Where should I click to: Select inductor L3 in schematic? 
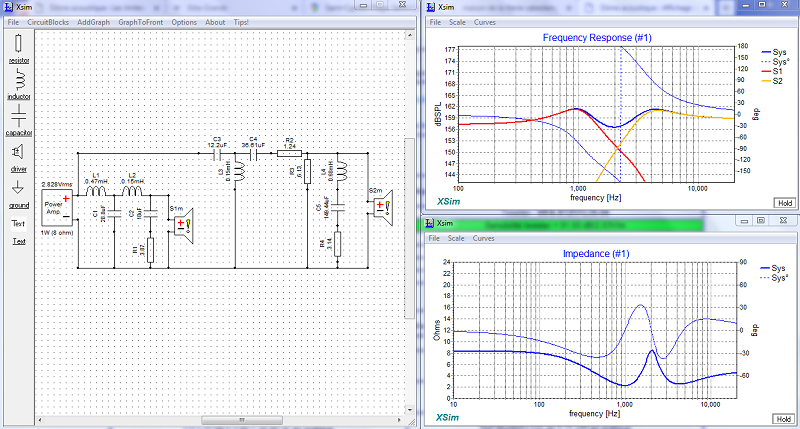coord(239,172)
